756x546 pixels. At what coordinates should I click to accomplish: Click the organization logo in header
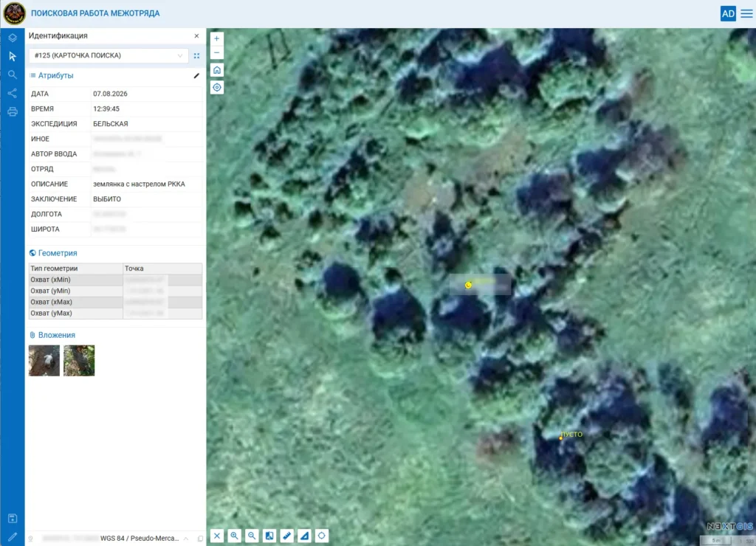pos(15,13)
